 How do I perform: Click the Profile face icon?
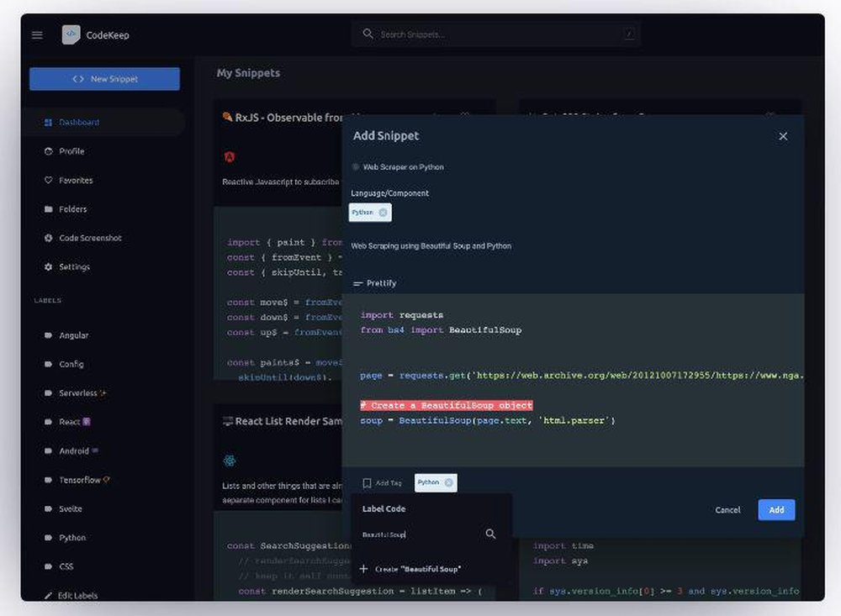pyautogui.click(x=48, y=151)
